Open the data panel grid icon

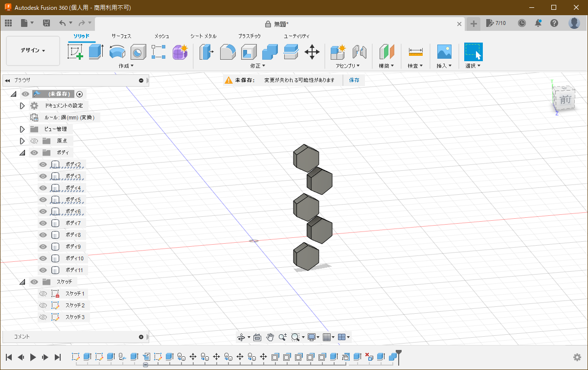tap(8, 23)
